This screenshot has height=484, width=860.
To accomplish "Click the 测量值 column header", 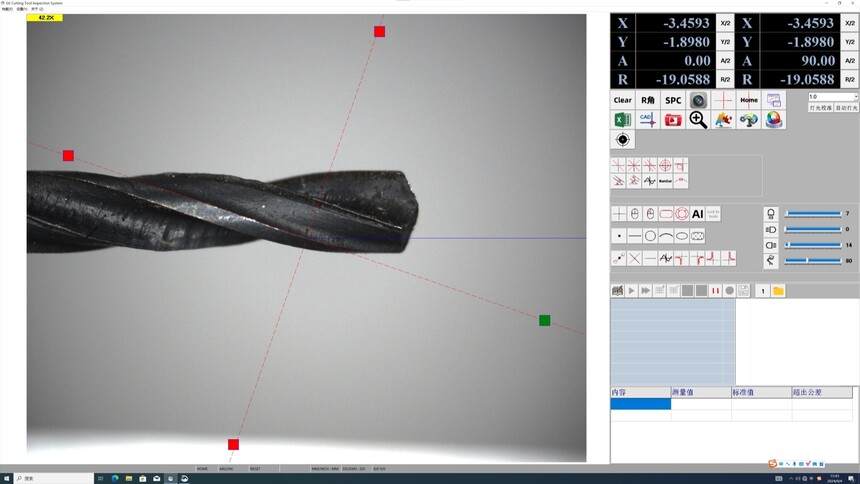I will [701, 392].
